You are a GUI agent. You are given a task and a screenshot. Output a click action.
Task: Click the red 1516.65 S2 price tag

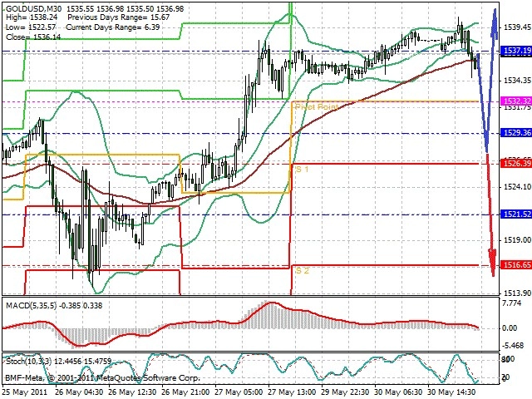(516, 265)
